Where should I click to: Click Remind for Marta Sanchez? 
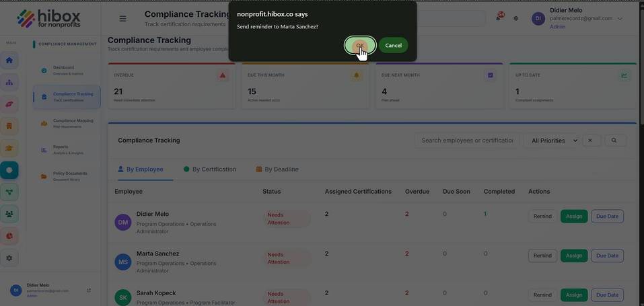542,256
